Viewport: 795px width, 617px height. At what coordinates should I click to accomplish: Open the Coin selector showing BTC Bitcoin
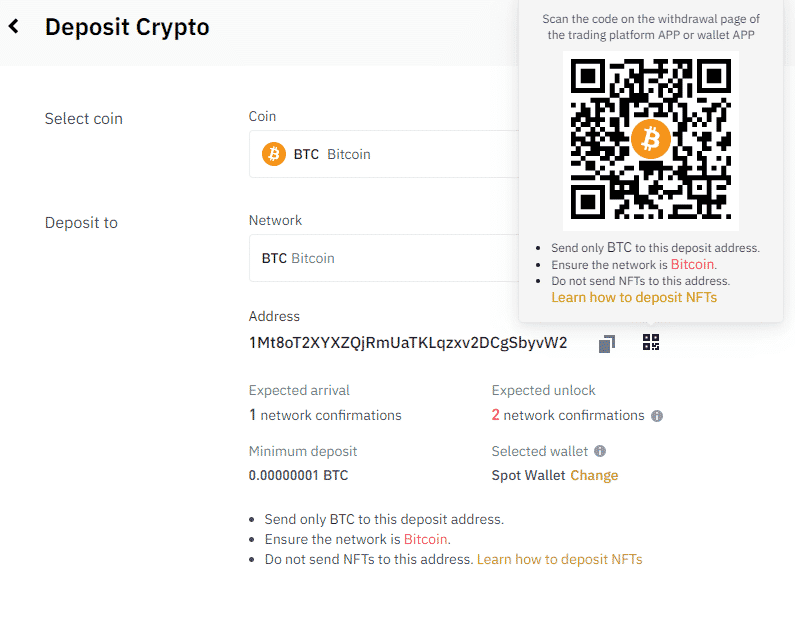coord(385,154)
